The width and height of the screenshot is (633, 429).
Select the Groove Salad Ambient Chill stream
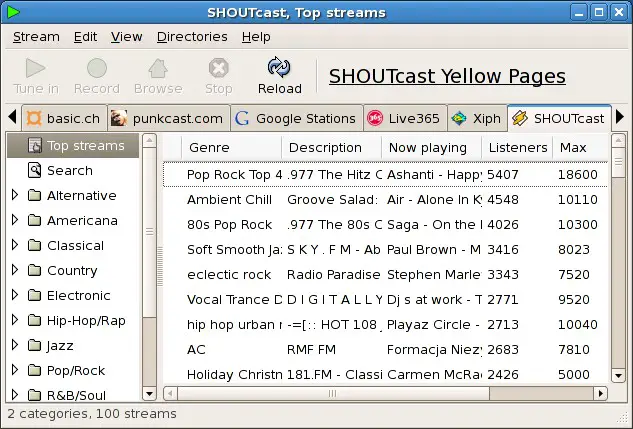pos(386,200)
